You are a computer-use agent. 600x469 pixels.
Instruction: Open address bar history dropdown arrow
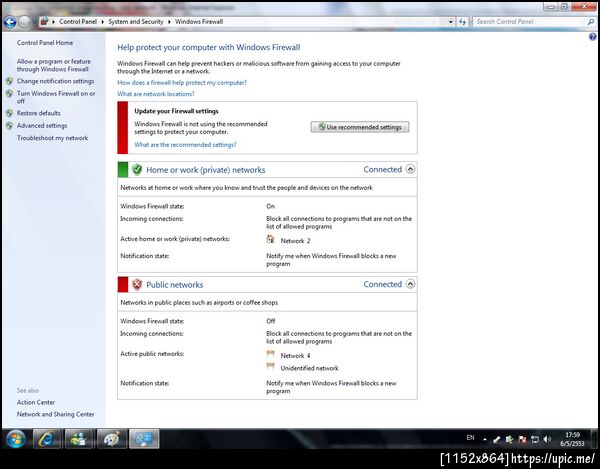(x=451, y=22)
